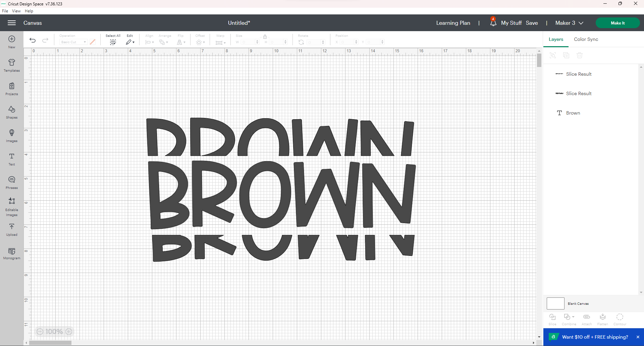Open the Images library
Screen dimensions: 644x346
[12, 136]
